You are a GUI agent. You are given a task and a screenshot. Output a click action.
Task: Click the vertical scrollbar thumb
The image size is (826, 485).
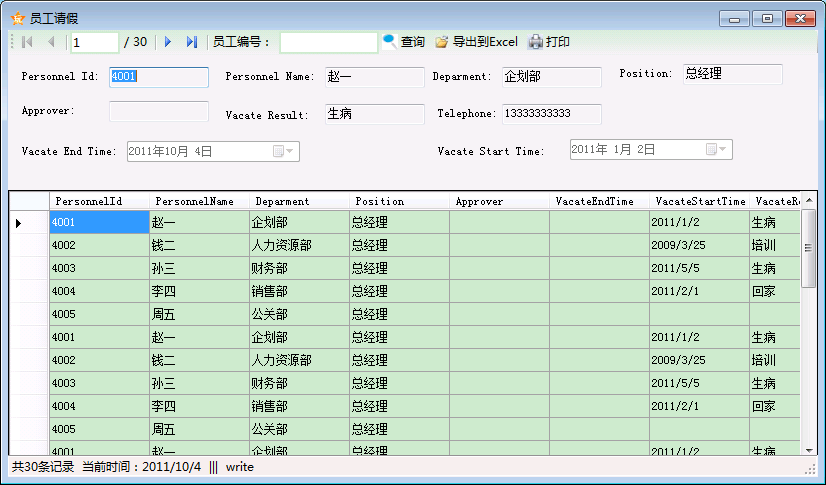pyautogui.click(x=808, y=248)
